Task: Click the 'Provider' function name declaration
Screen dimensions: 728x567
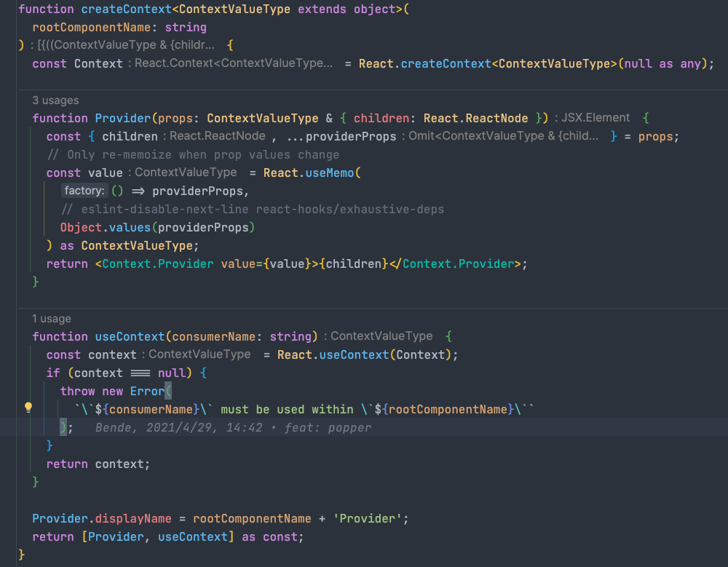Action: pos(122,119)
